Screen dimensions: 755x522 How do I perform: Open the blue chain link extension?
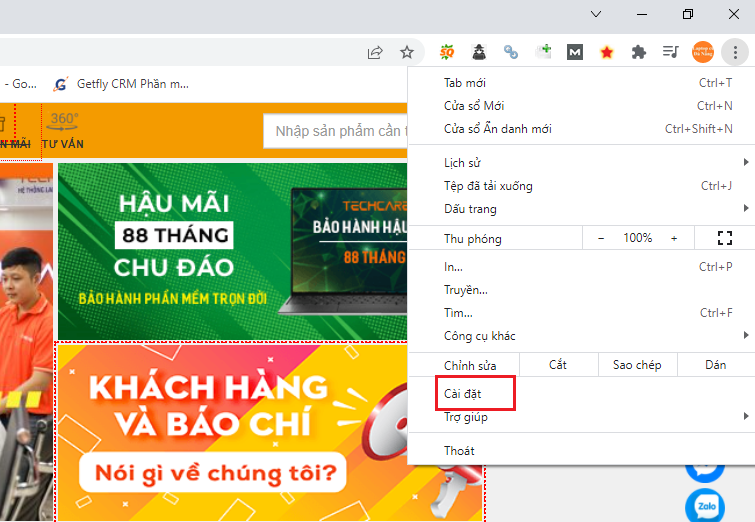[x=511, y=52]
